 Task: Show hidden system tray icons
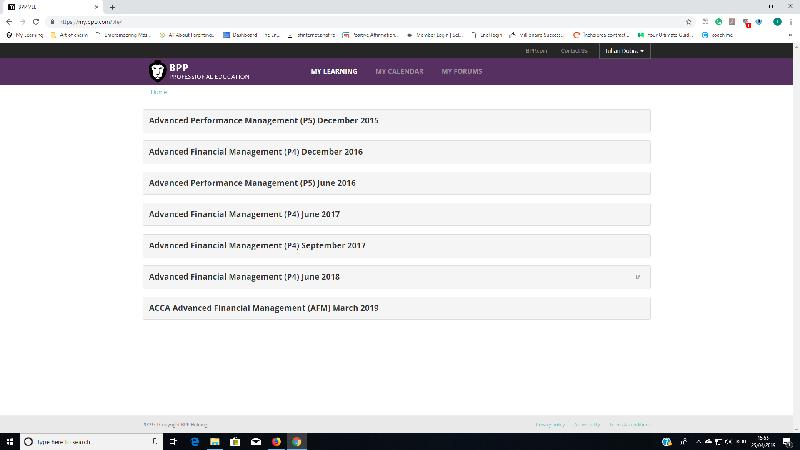coord(698,442)
